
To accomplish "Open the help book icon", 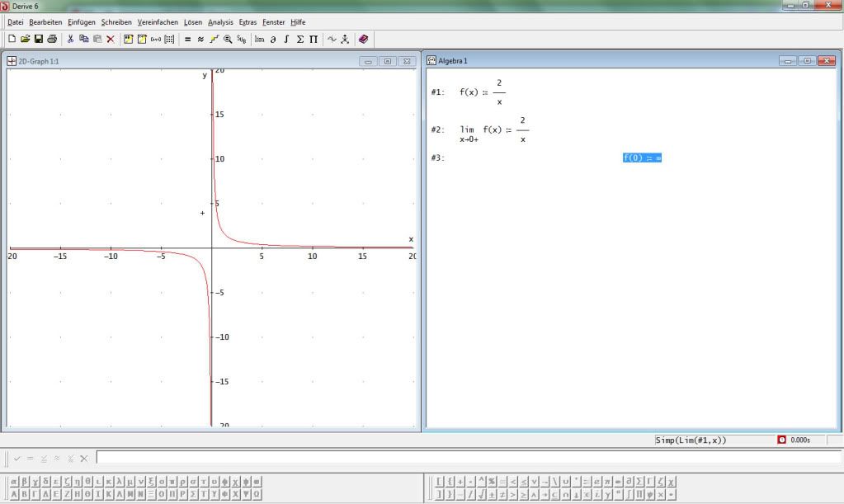I will click(363, 39).
